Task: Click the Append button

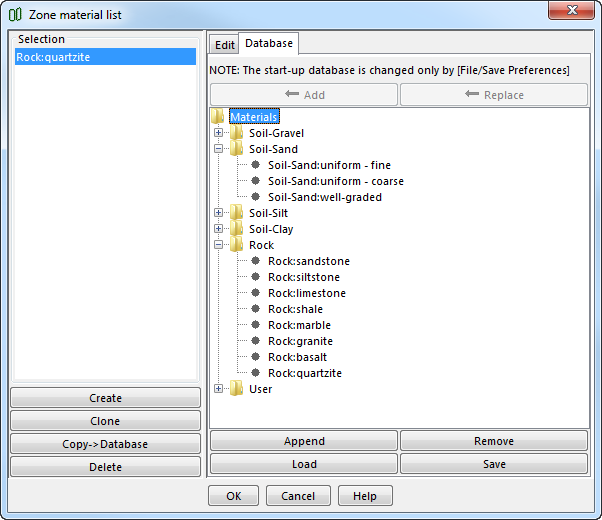Action: click(304, 441)
